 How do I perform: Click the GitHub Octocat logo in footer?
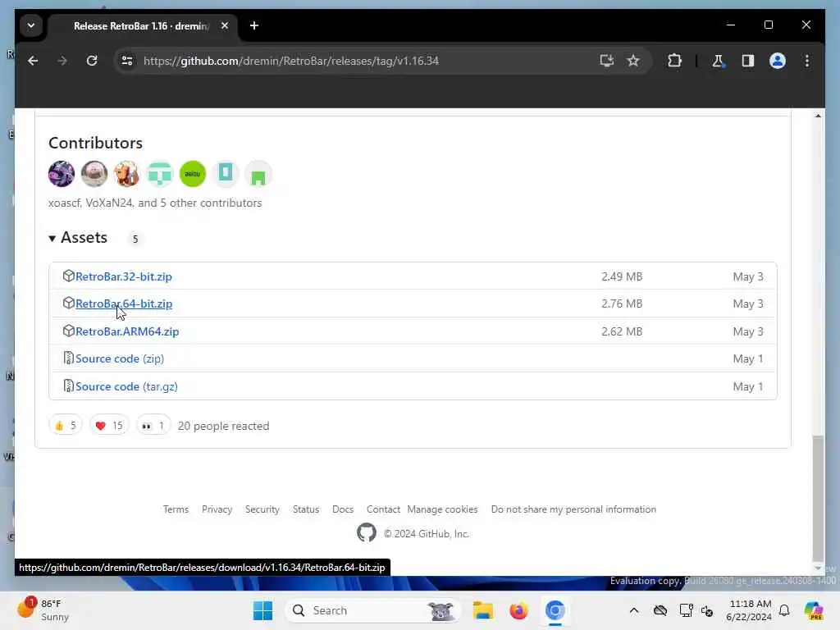pyautogui.click(x=367, y=533)
